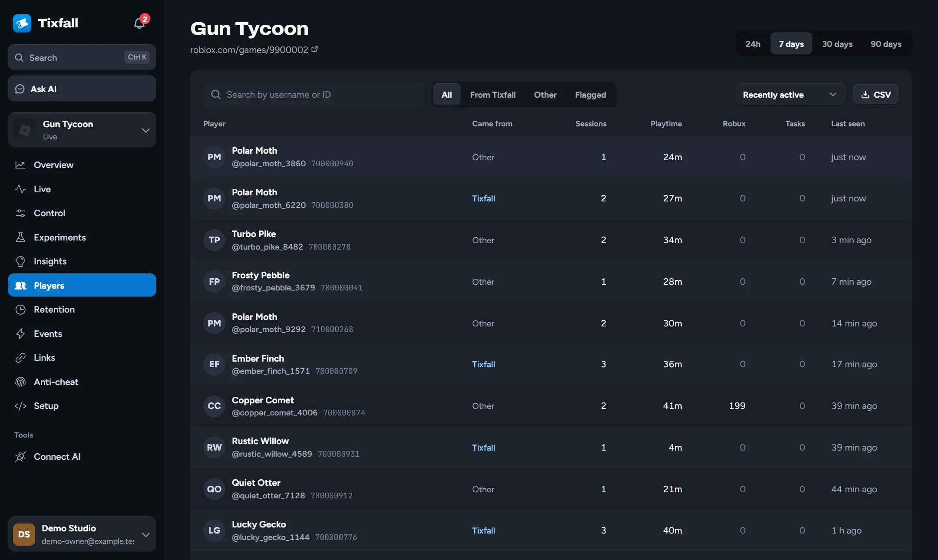
Task: Focus Search by username or ID field
Action: tap(314, 95)
